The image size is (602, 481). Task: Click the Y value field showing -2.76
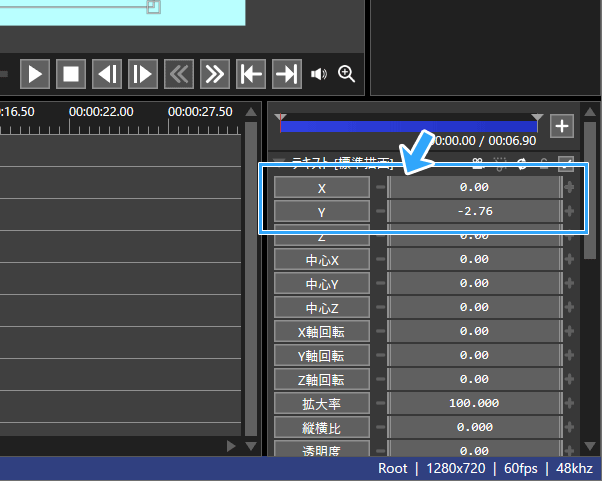pos(475,211)
